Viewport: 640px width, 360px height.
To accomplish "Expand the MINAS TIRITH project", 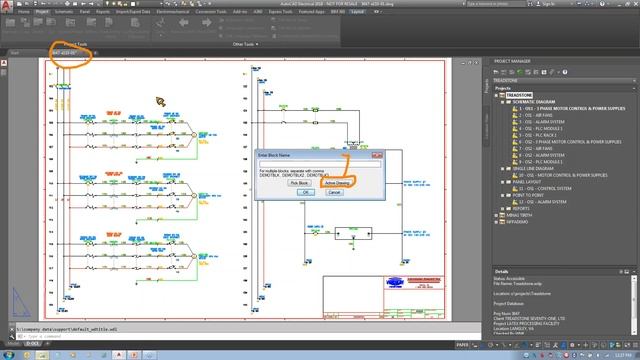I will click(x=496, y=215).
